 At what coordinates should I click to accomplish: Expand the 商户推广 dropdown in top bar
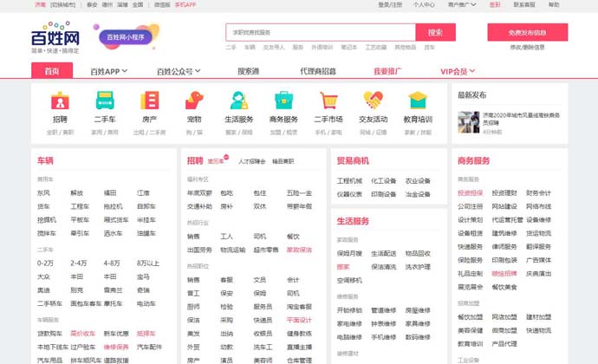(x=462, y=4)
